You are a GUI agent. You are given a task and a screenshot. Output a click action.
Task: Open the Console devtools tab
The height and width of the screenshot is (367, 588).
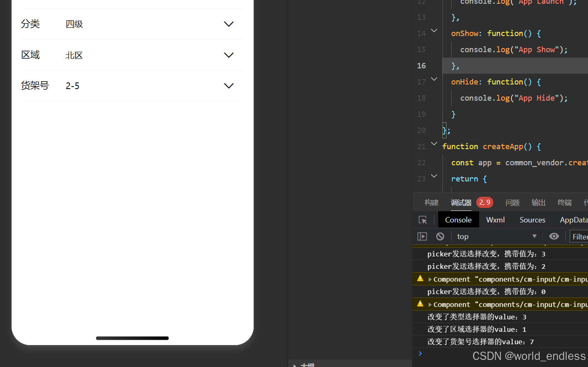458,220
